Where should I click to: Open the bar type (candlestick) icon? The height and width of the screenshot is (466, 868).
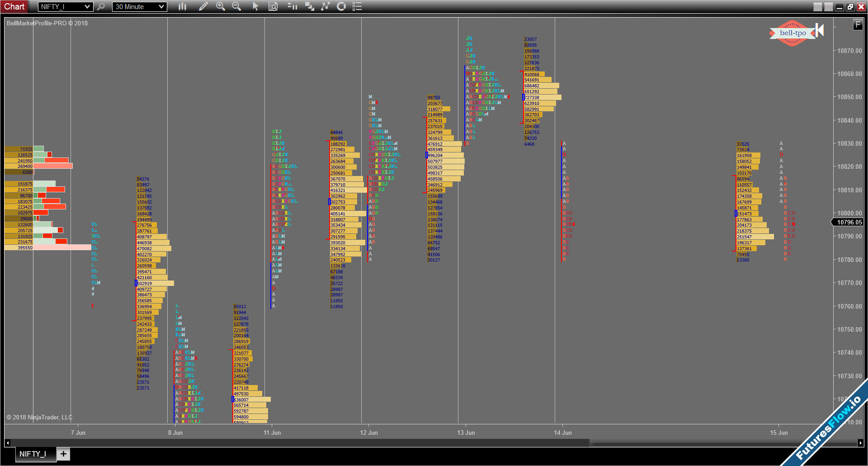(x=182, y=6)
